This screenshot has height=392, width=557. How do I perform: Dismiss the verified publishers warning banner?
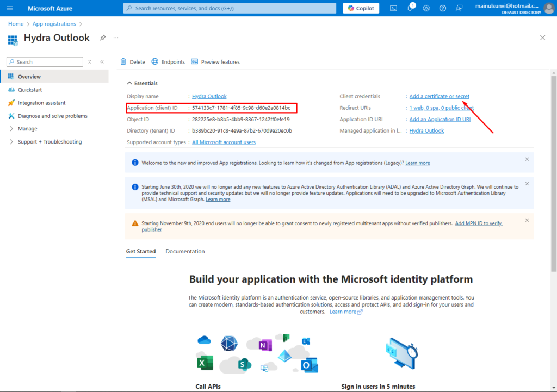tap(527, 221)
